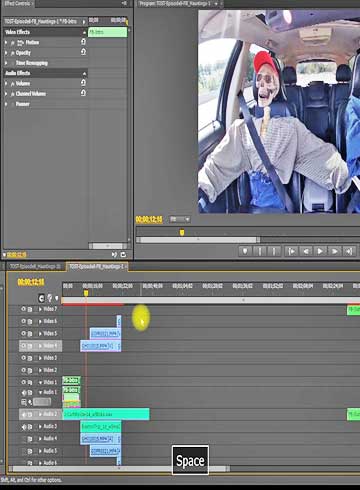This screenshot has width=360, height=490.
Task: Collapse the Audio Effects section
Action: (x=84, y=73)
